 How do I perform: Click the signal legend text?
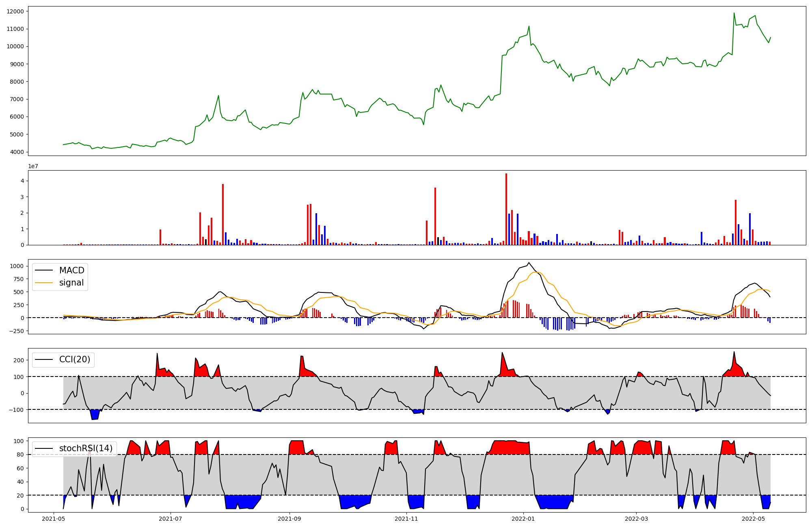71,283
